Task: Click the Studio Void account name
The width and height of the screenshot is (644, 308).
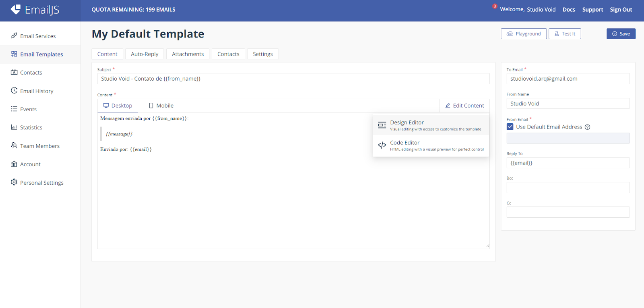Action: (541, 10)
